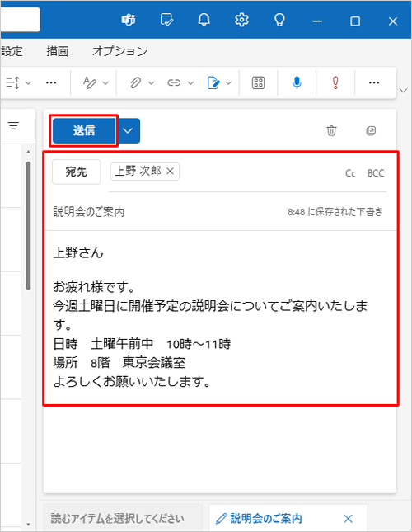Show notifications bell
This screenshot has height=532, width=412.
[204, 21]
